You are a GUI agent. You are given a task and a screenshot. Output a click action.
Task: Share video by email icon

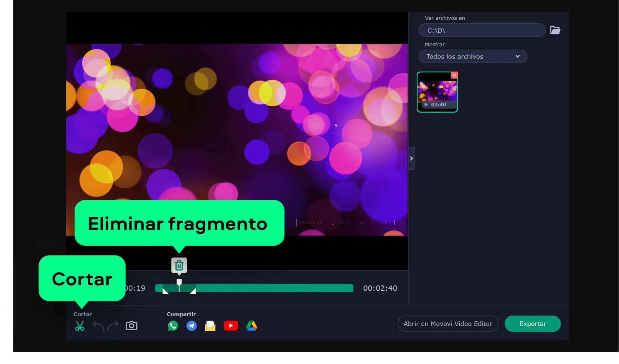(210, 326)
